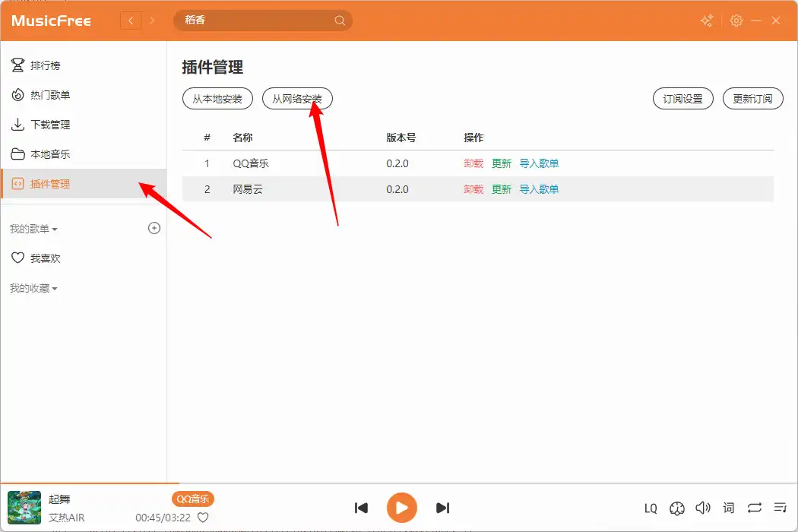Click the volume speaker icon
The width and height of the screenshot is (798, 532).
[x=703, y=508]
